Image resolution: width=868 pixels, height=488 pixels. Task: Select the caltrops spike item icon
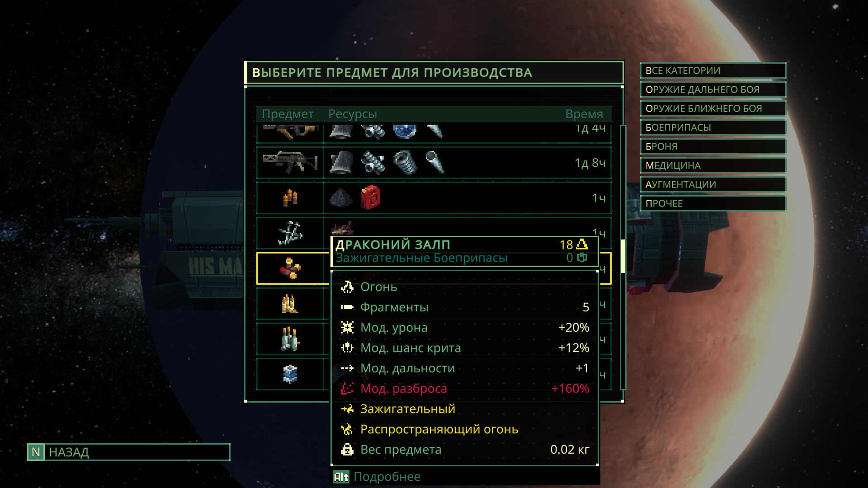290,233
